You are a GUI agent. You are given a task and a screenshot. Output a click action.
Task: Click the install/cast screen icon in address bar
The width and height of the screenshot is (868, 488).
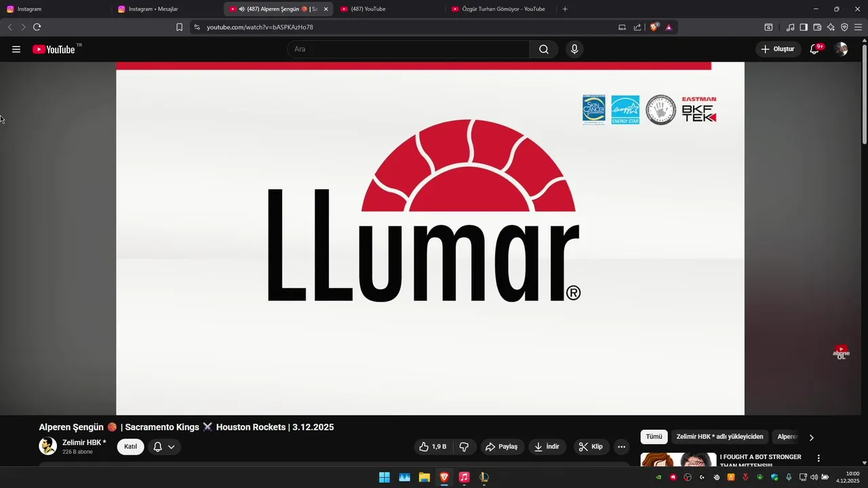622,27
